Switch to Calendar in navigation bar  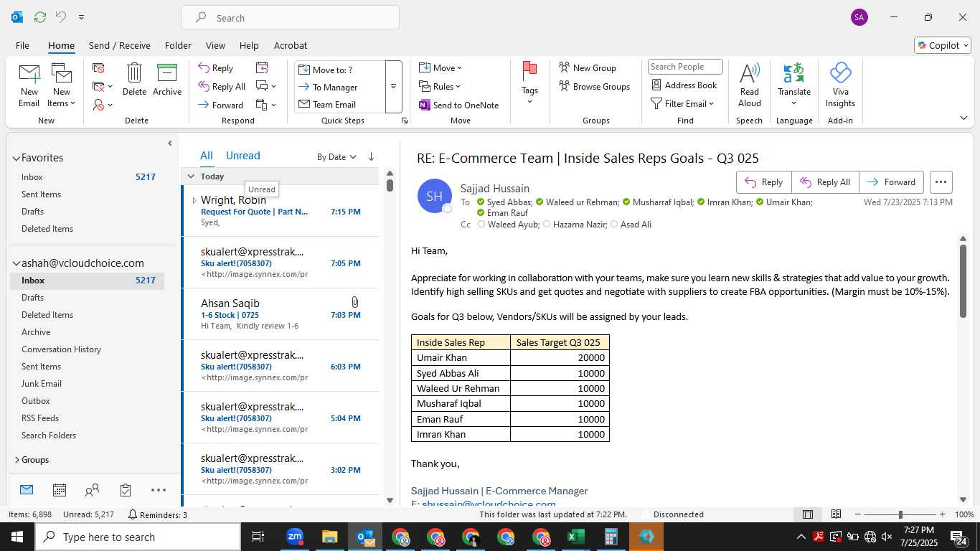(60, 490)
